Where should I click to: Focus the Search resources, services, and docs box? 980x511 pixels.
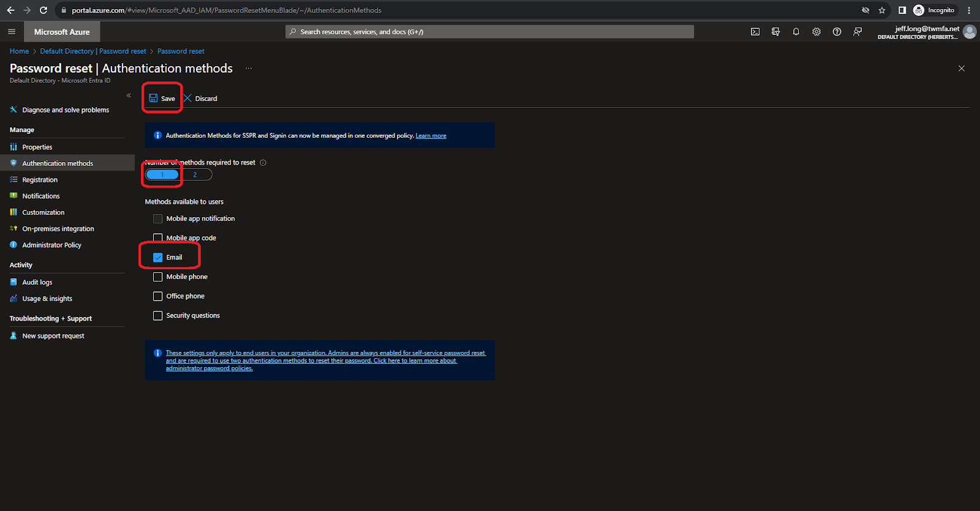click(x=489, y=32)
